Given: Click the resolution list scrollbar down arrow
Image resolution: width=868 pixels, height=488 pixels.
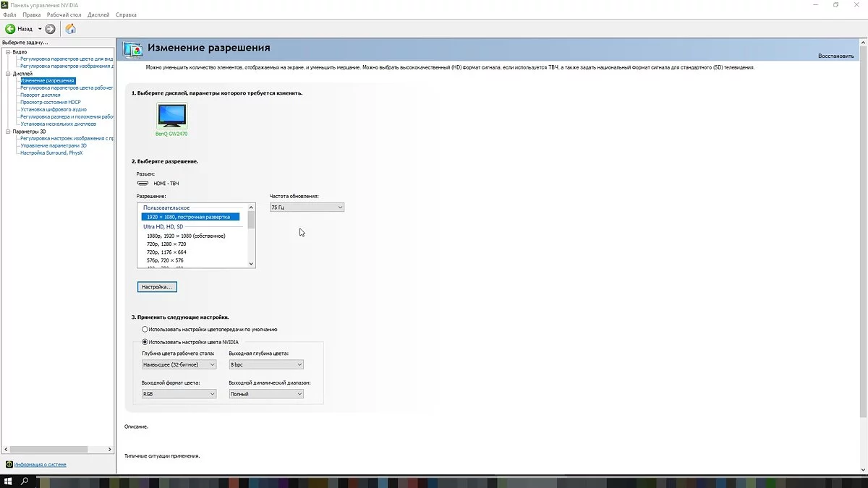Looking at the screenshot, I should click(x=252, y=264).
